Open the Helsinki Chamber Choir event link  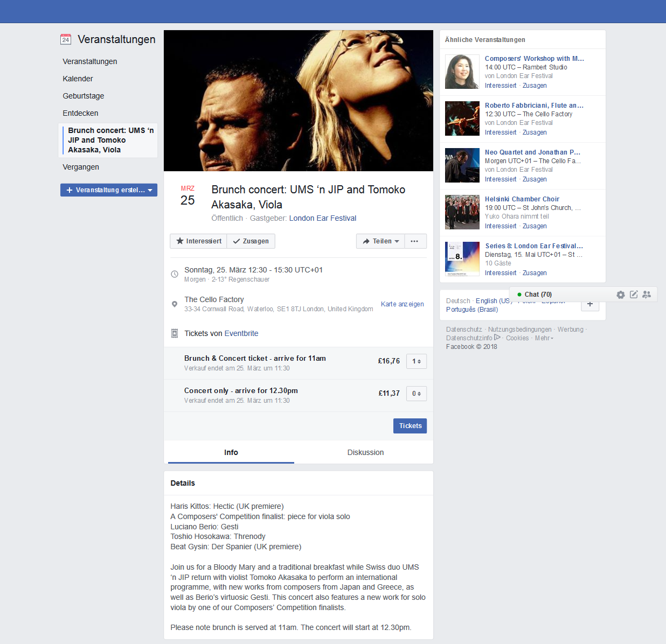click(522, 199)
